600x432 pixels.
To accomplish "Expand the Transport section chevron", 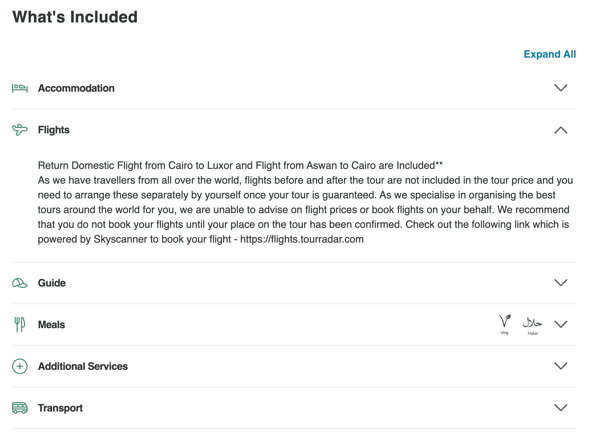I will [561, 408].
